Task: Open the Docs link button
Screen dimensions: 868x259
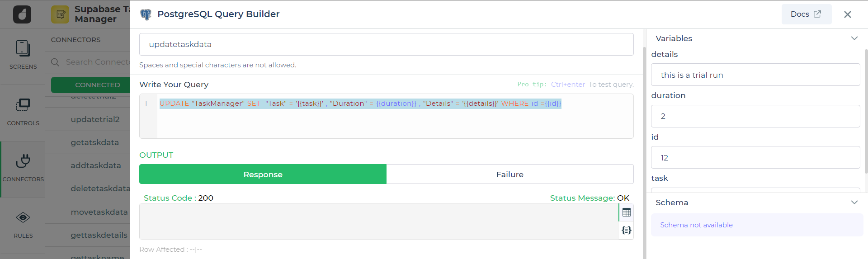Action: [x=806, y=14]
